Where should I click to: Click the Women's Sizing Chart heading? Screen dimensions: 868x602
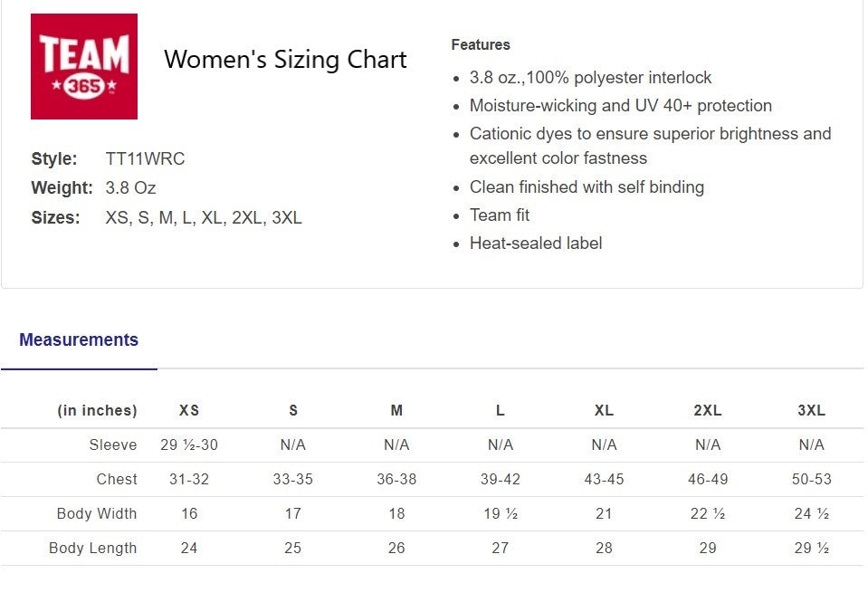click(285, 60)
